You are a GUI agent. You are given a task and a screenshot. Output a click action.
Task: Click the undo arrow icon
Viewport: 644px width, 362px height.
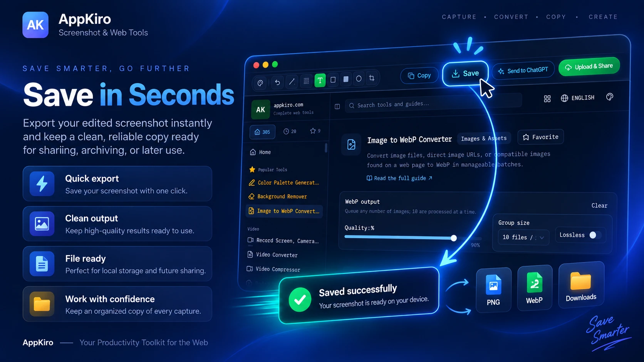coord(277,82)
